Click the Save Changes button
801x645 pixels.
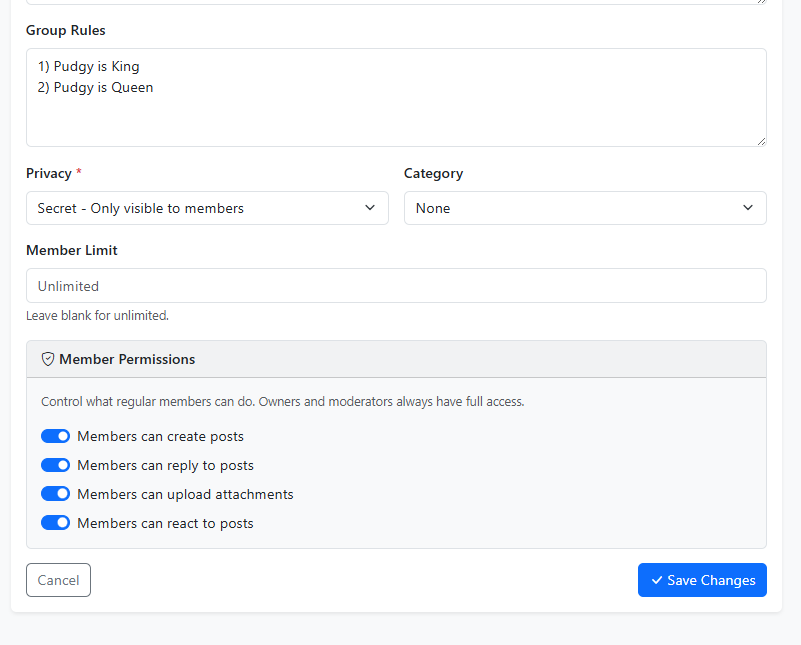pyautogui.click(x=702, y=580)
